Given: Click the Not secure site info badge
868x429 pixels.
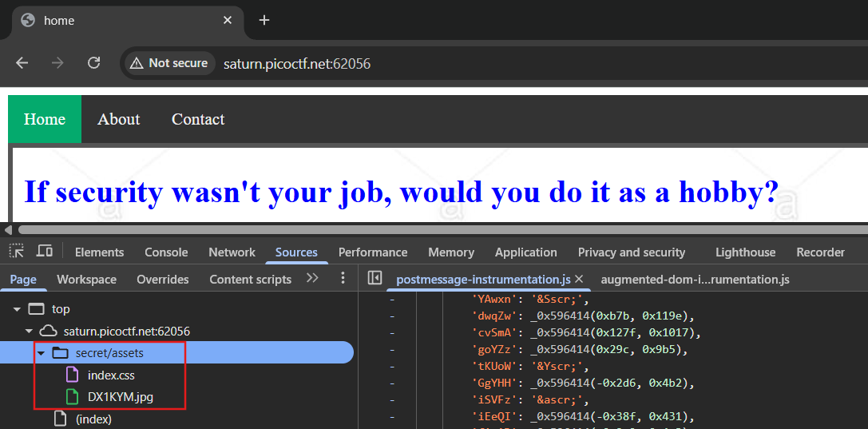Looking at the screenshot, I should (x=168, y=63).
